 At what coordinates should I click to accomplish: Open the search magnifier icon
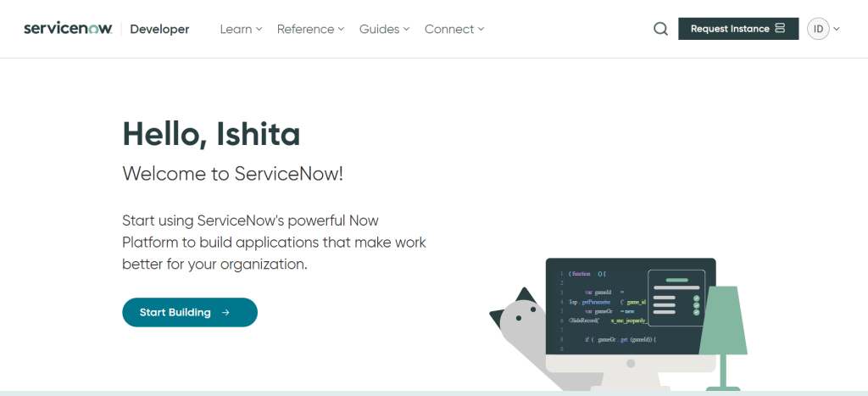(x=660, y=29)
